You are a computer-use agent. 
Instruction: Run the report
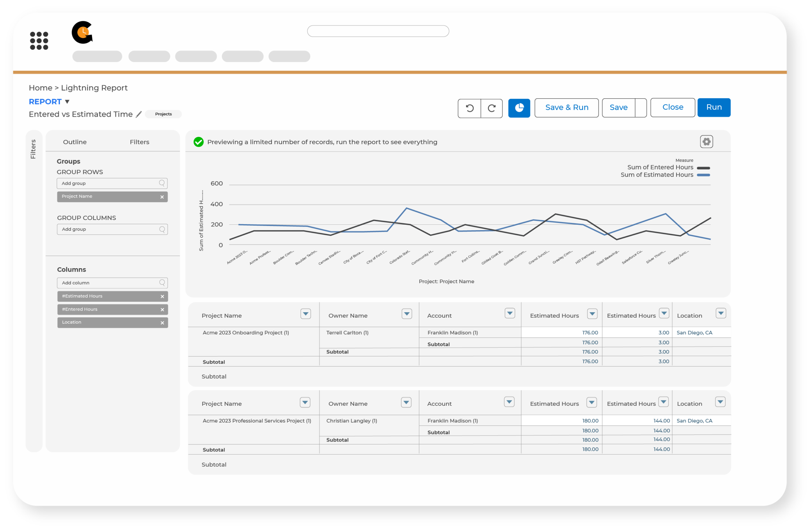click(714, 107)
